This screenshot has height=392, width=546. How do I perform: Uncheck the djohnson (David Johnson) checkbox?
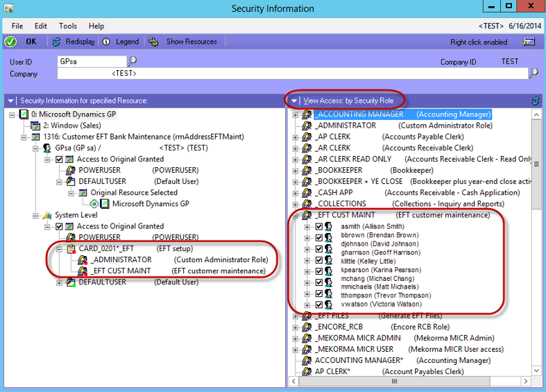(x=319, y=249)
